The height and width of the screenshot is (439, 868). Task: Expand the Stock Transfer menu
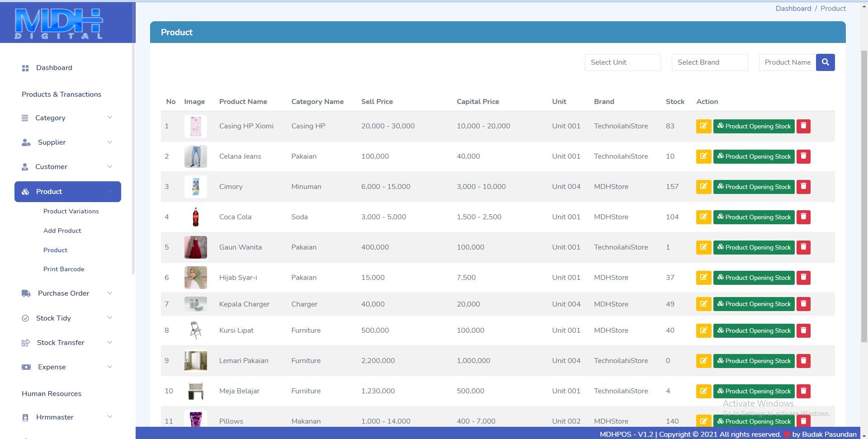68,343
